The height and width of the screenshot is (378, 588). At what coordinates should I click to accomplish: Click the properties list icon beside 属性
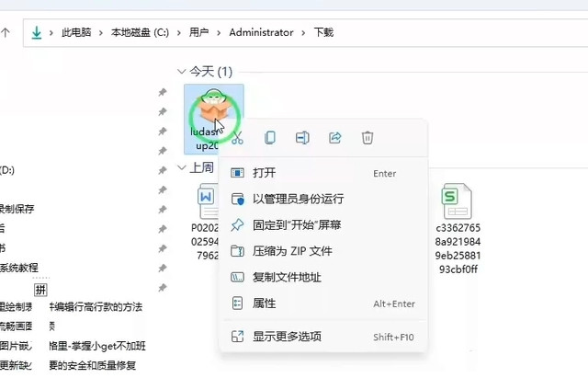tap(237, 304)
